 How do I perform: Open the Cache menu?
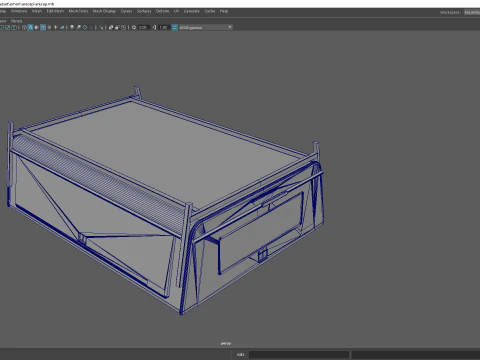pos(210,11)
